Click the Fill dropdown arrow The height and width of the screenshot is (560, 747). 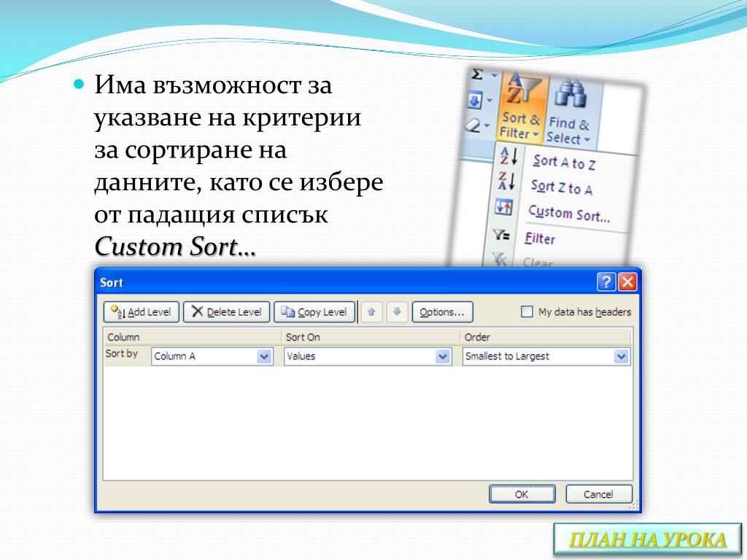[x=489, y=101]
